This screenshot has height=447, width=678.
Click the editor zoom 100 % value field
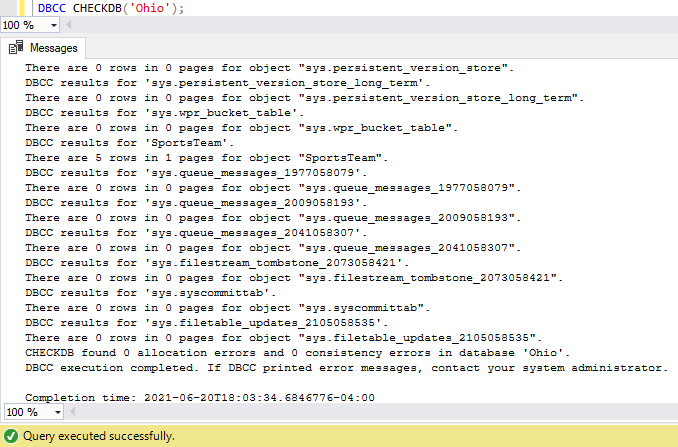pos(24,22)
